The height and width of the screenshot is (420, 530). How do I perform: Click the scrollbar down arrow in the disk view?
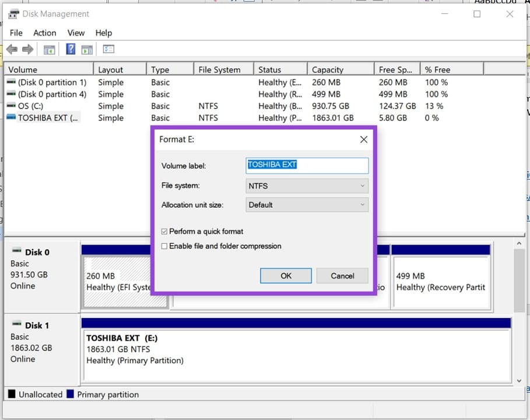[x=519, y=380]
